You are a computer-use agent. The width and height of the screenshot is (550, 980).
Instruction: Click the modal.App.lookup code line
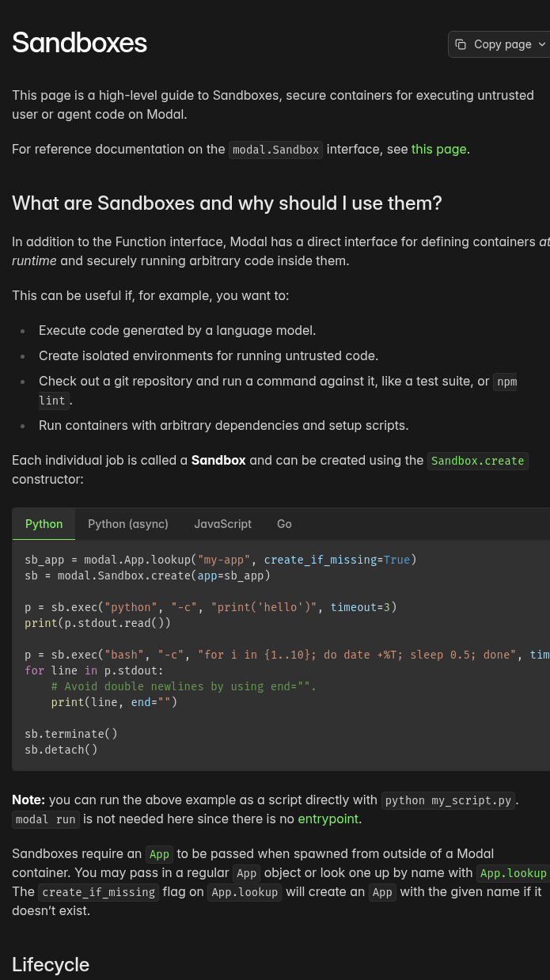coord(221,560)
